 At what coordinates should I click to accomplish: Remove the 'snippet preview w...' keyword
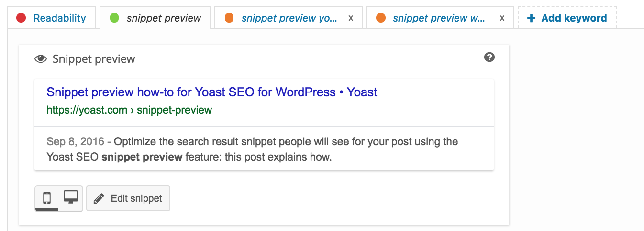502,18
